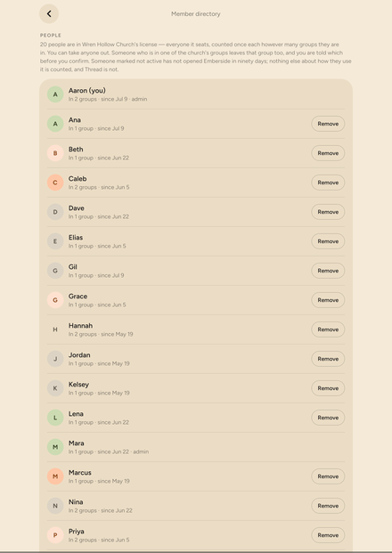Screen dimensions: 392x553
Task: Click Priya's avatar icon
Action: pos(55,535)
